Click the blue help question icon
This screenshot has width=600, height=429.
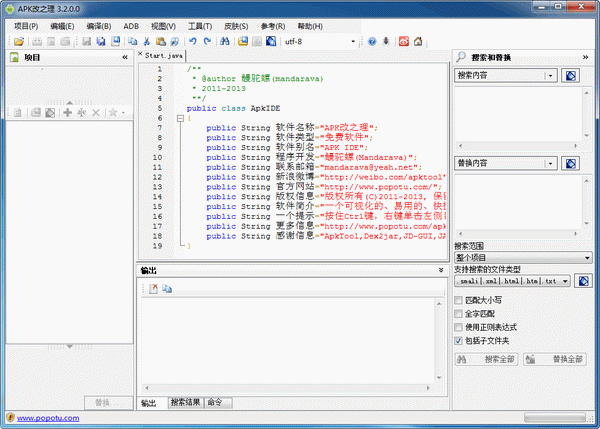coord(372,42)
